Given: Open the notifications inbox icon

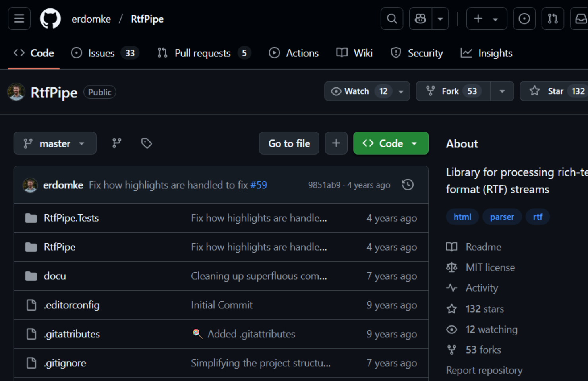Looking at the screenshot, I should pyautogui.click(x=580, y=19).
